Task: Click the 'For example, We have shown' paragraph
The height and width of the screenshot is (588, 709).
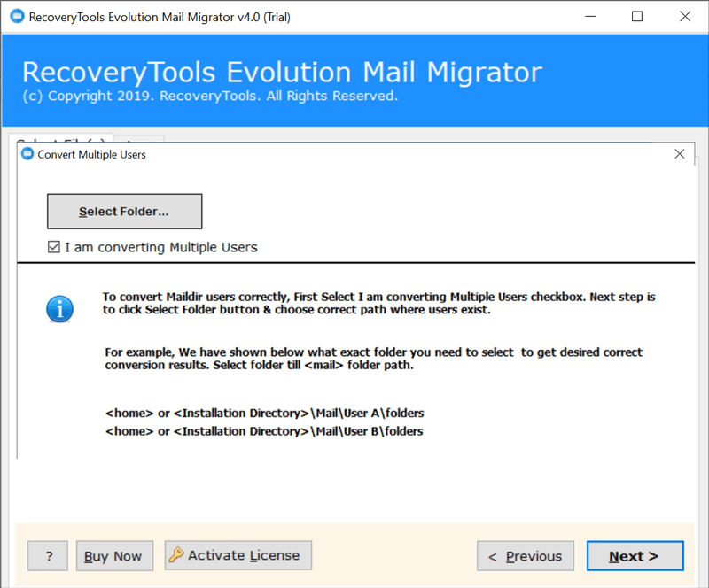Action: click(x=373, y=359)
